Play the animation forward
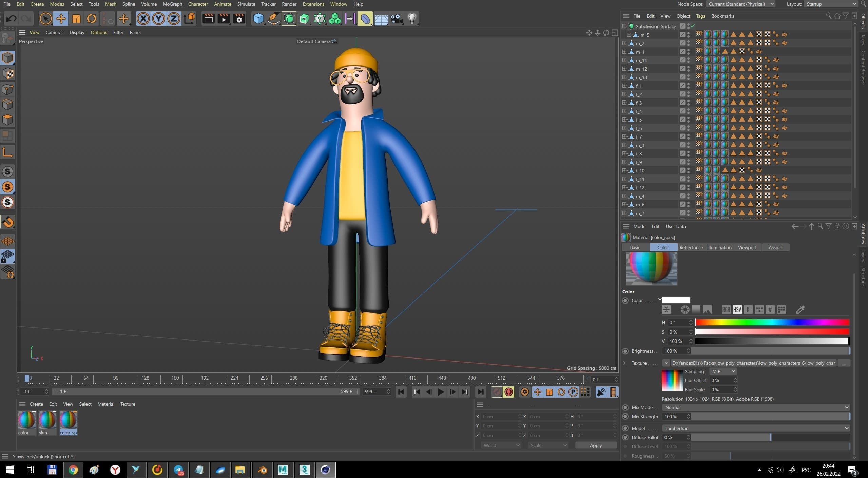This screenshot has width=868, height=478. pyautogui.click(x=441, y=392)
